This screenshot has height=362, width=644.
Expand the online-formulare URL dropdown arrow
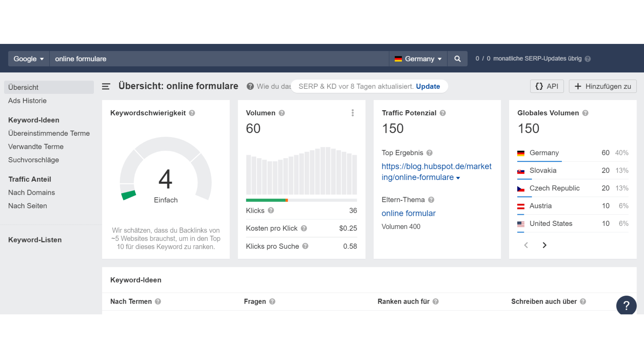coord(459,178)
